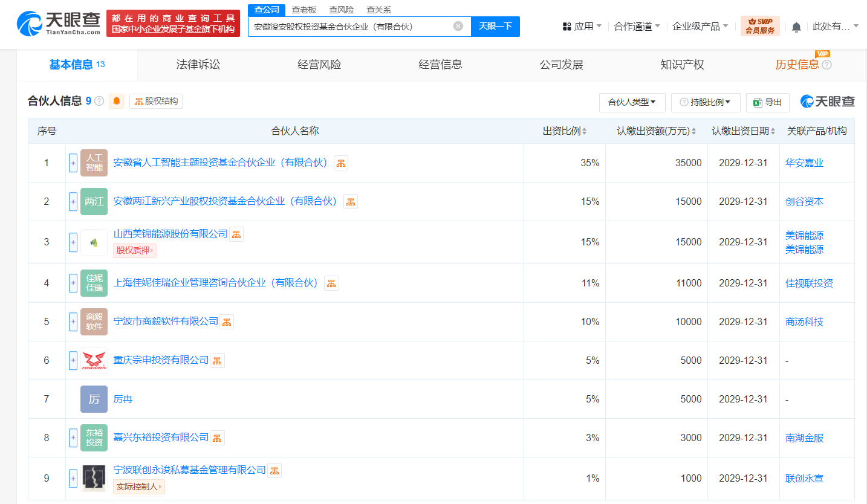The height and width of the screenshot is (504, 867).
Task: Click the 导出 export button
Action: [x=767, y=103]
